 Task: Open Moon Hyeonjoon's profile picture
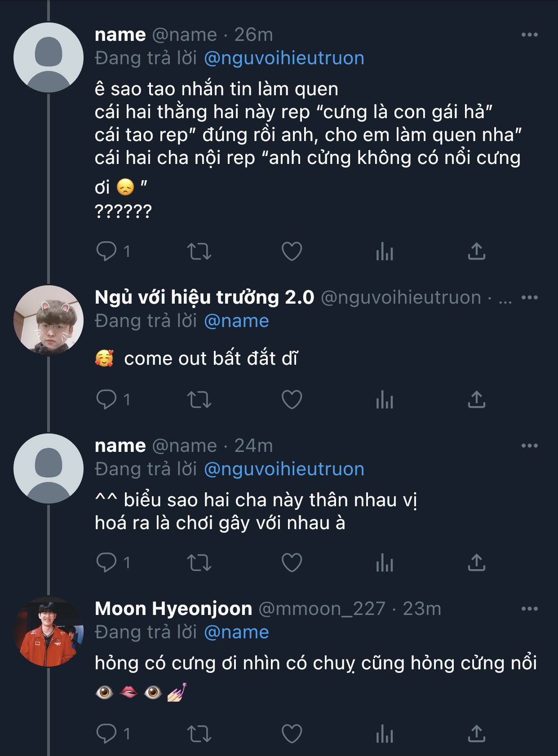49,632
